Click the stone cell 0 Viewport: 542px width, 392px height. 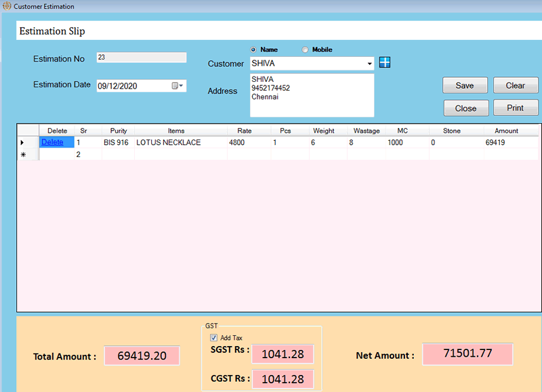tap(456, 142)
